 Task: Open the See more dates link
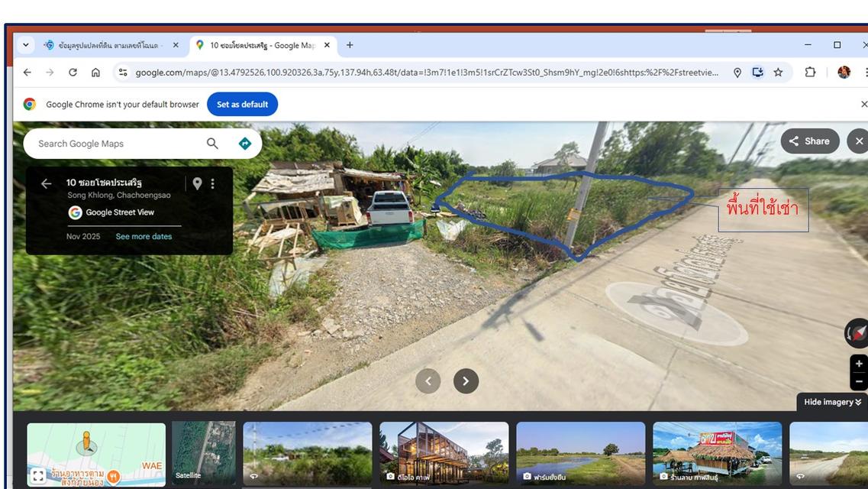144,237
